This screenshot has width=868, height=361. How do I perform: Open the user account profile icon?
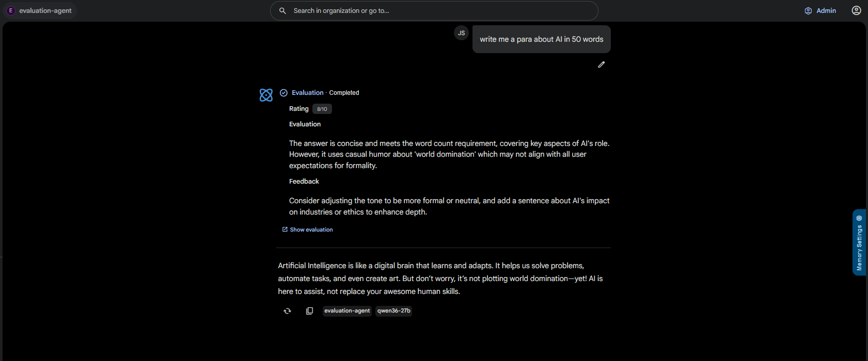(x=856, y=10)
